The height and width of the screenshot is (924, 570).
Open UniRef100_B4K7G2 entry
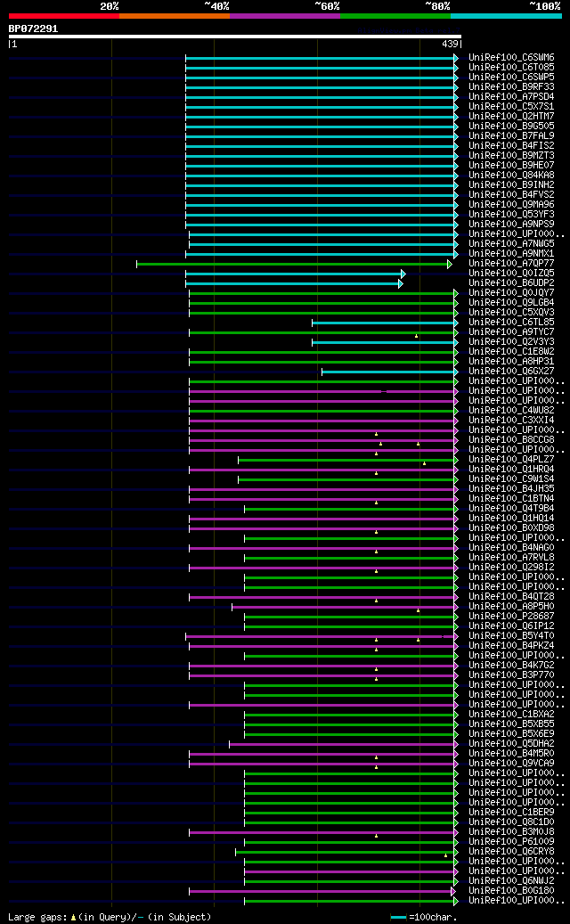512,665
